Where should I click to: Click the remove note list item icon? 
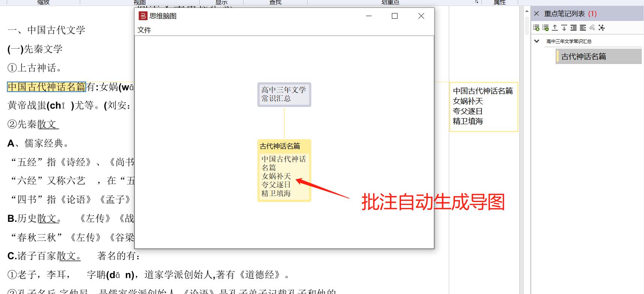[x=545, y=28]
